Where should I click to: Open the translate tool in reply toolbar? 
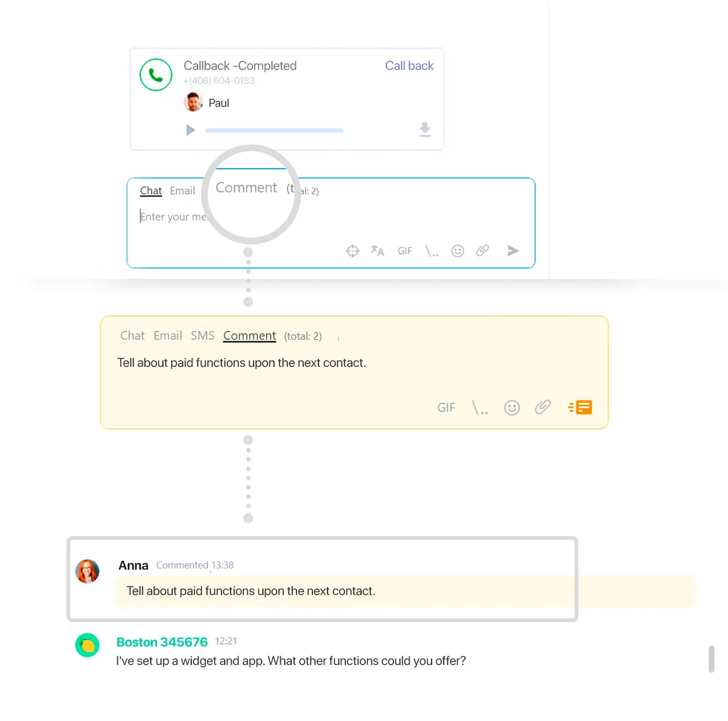tap(377, 251)
